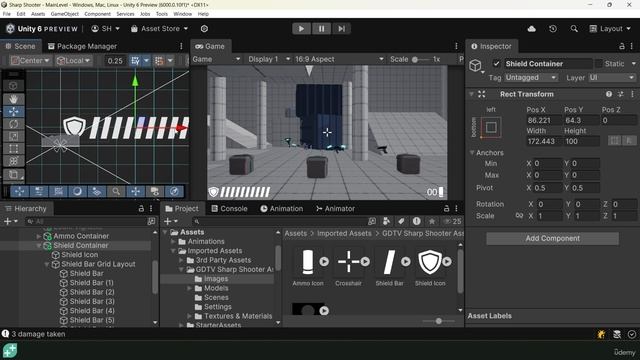Select Shield Icon in Hierarchy
Screen dimensions: 640x360
tap(79, 255)
